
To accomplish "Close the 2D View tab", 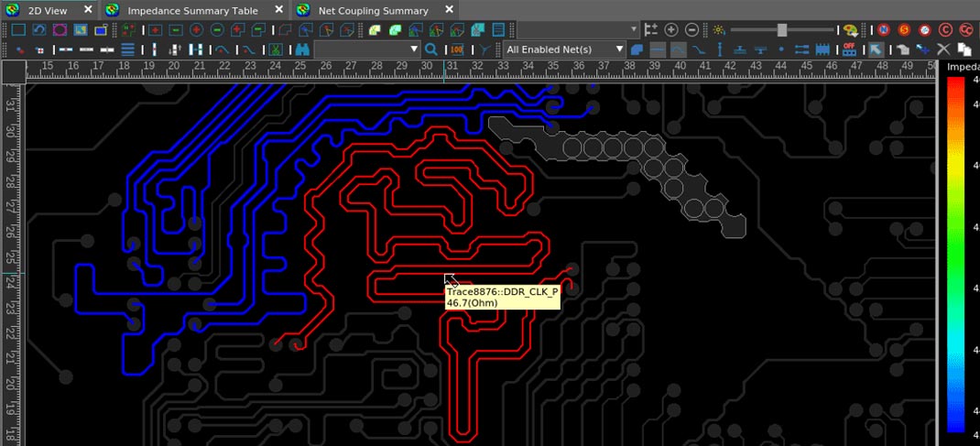I will [x=87, y=9].
